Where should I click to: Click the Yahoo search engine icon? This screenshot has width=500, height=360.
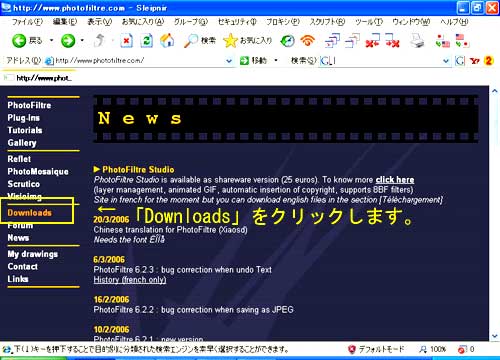[475, 61]
